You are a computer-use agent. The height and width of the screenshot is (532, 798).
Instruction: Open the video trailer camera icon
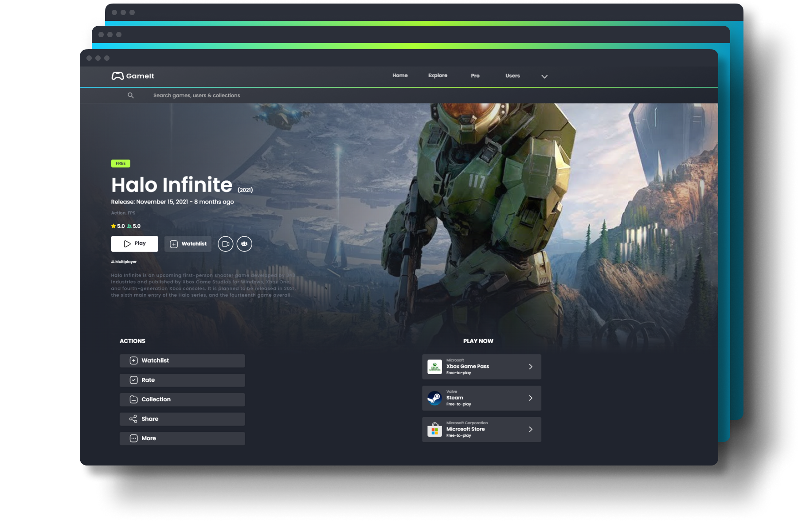coord(226,244)
